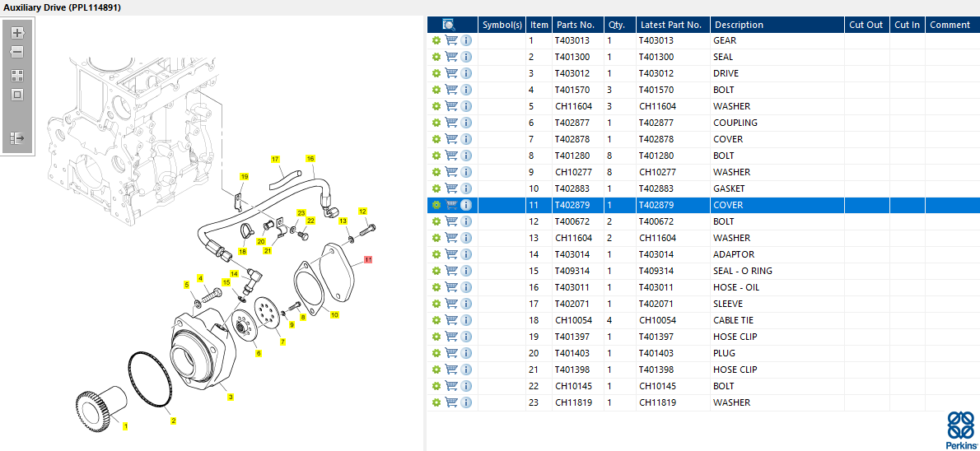The image size is (980, 451).
Task: Click cart icon for COUPLING row
Action: tap(451, 123)
